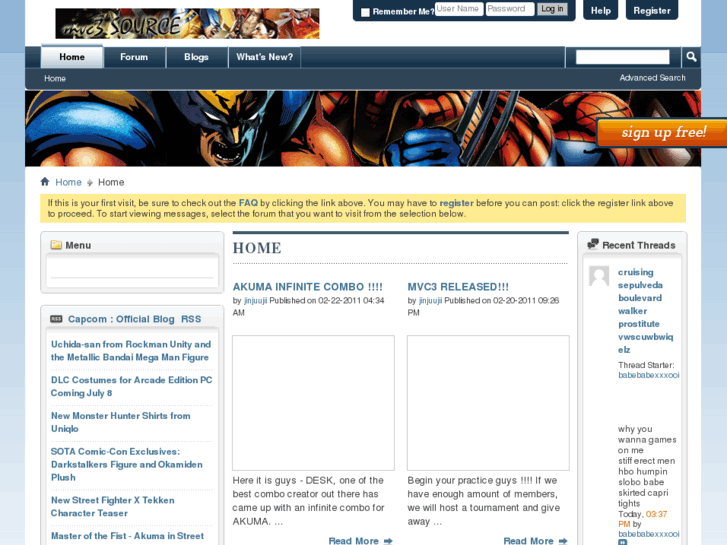The image size is (727, 545).
Task: Click the Password input field
Action: 510,9
